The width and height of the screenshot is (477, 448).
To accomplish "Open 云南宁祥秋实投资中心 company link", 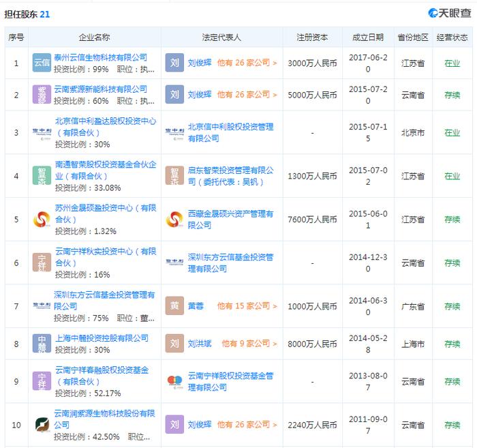I will point(105,257).
